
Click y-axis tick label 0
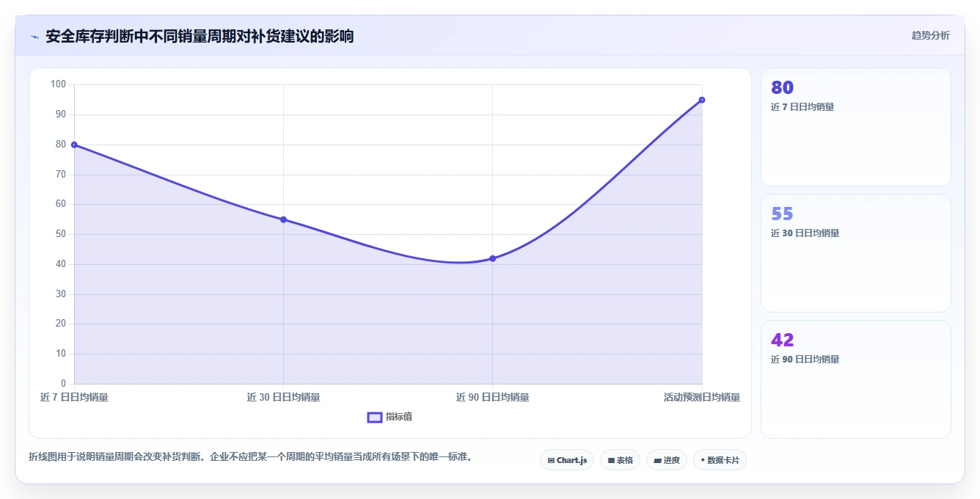point(64,384)
